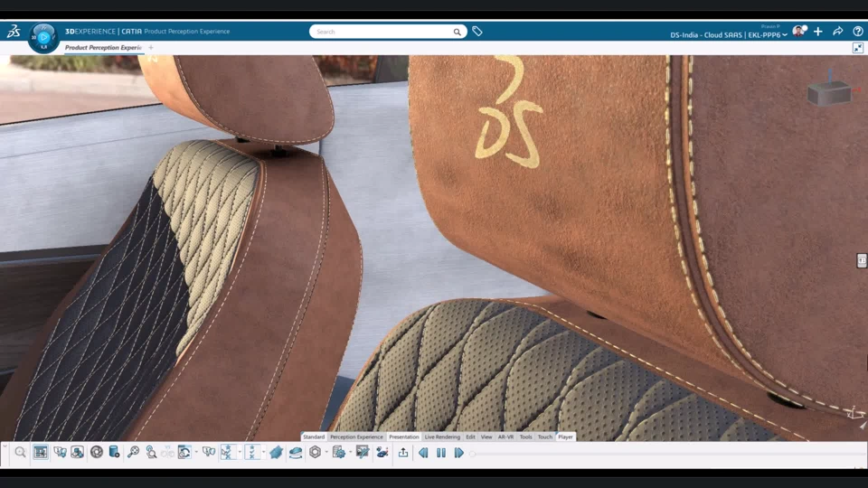This screenshot has width=868, height=488.
Task: Click the plus Add icon in header
Action: click(x=818, y=32)
